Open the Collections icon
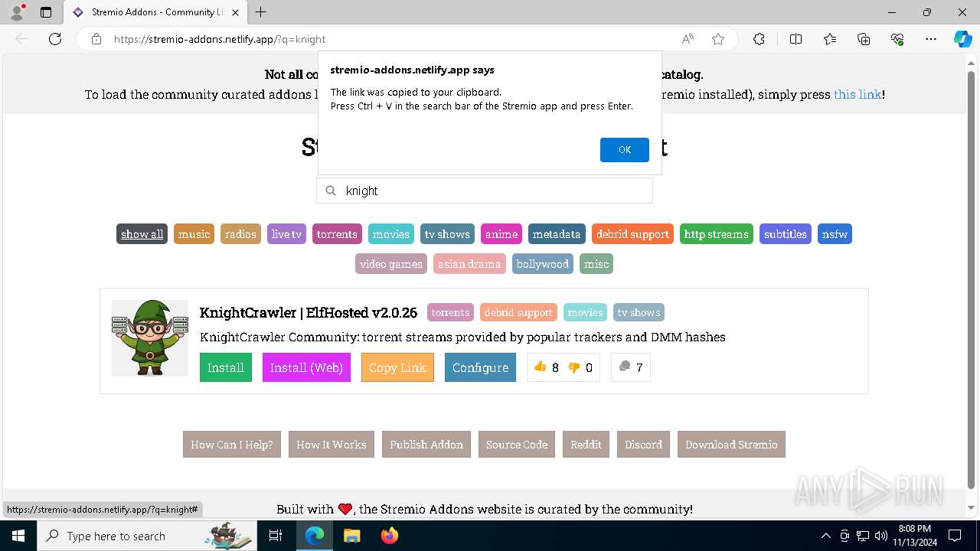The width and height of the screenshot is (980, 551). [x=864, y=39]
